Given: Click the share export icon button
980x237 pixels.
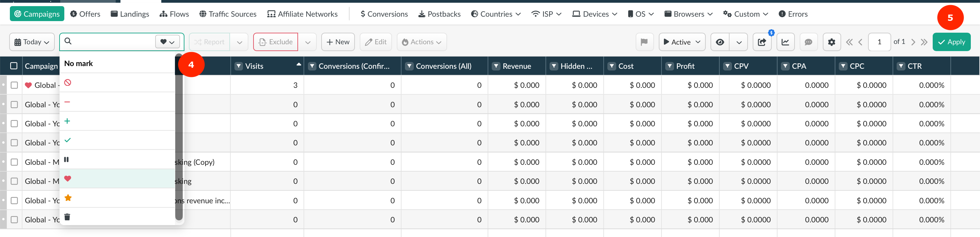Looking at the screenshot, I should click(x=762, y=42).
